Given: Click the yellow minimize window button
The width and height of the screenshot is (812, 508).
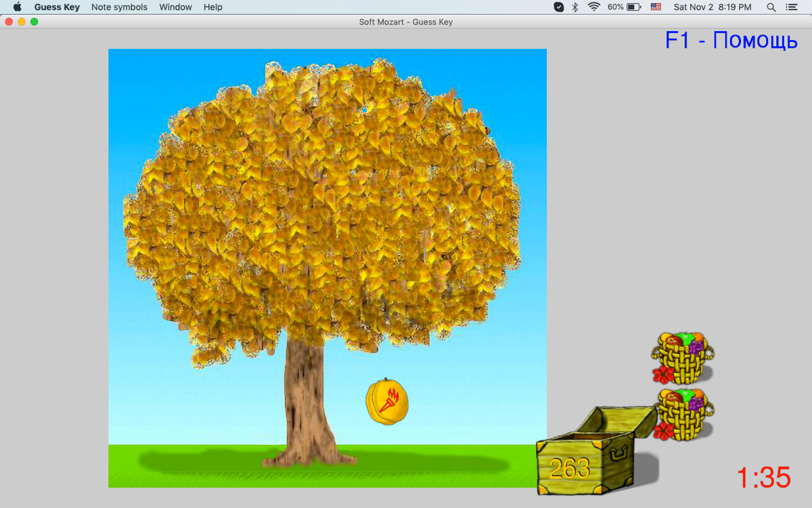Looking at the screenshot, I should point(22,22).
